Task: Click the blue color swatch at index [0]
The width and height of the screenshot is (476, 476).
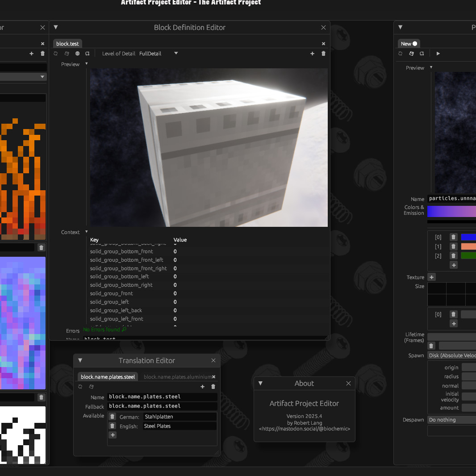Action: [x=468, y=237]
